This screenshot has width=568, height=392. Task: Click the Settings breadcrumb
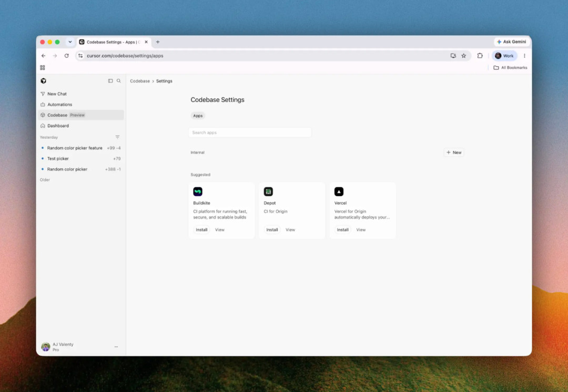[x=164, y=81]
